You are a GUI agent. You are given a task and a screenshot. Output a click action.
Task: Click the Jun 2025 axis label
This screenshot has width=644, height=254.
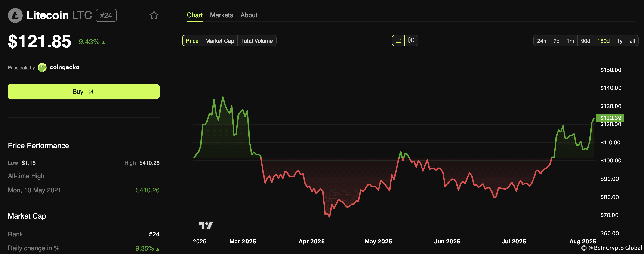pyautogui.click(x=447, y=241)
